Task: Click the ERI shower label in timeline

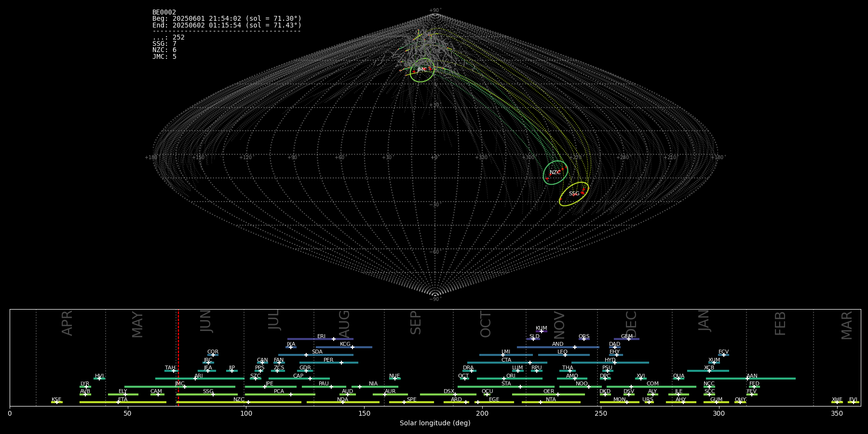Action: [321, 337]
